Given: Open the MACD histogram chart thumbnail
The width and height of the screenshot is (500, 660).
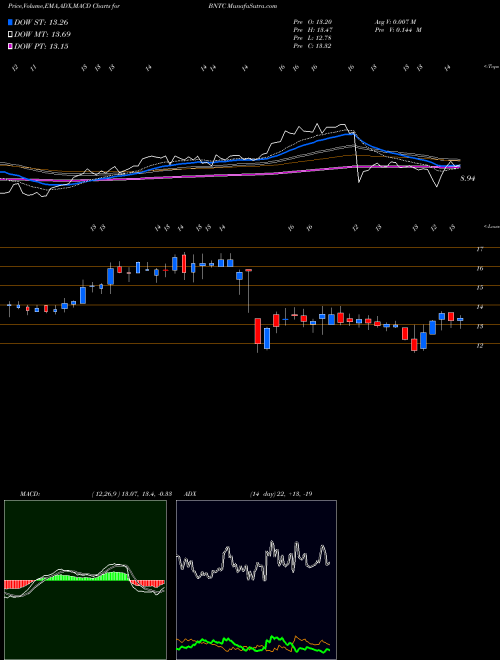Looking at the screenshot, I should 85,580.
